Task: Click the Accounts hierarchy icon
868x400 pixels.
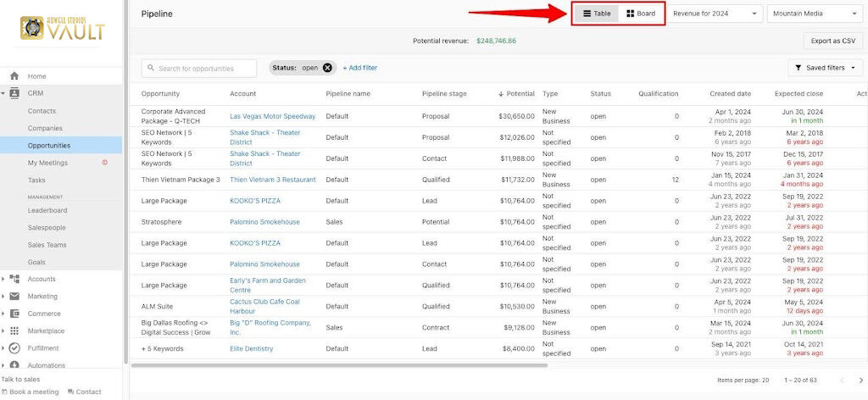Action: (14, 279)
